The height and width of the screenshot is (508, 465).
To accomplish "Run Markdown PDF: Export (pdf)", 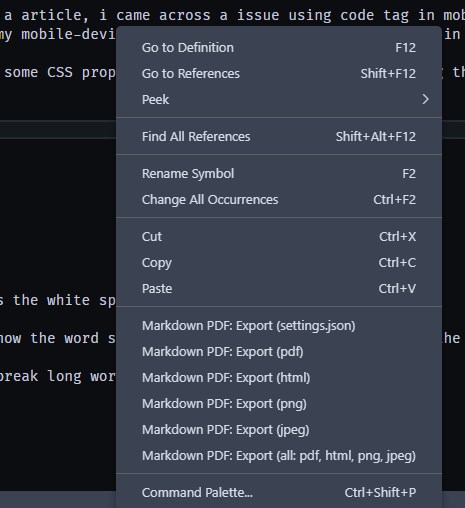I will [279, 352].
